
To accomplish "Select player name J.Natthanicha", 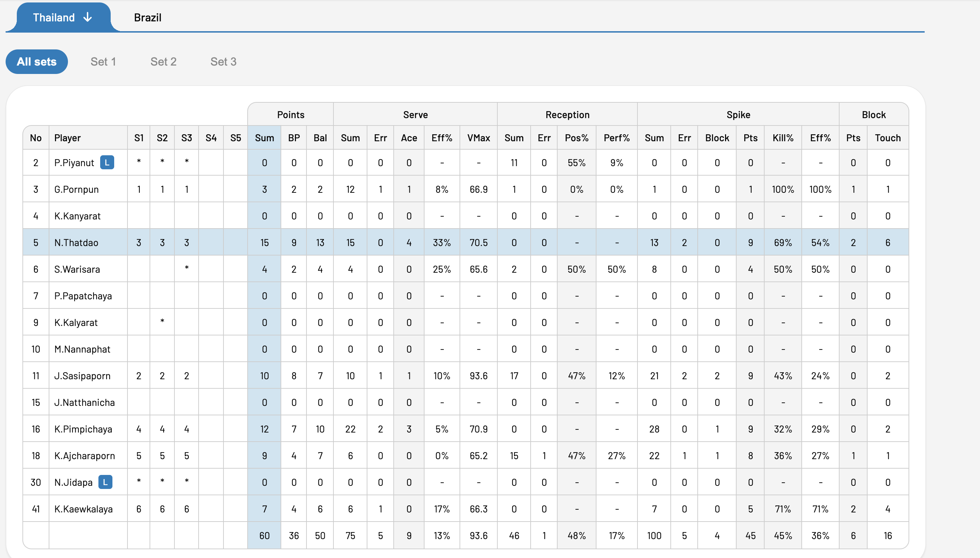I will point(84,402).
